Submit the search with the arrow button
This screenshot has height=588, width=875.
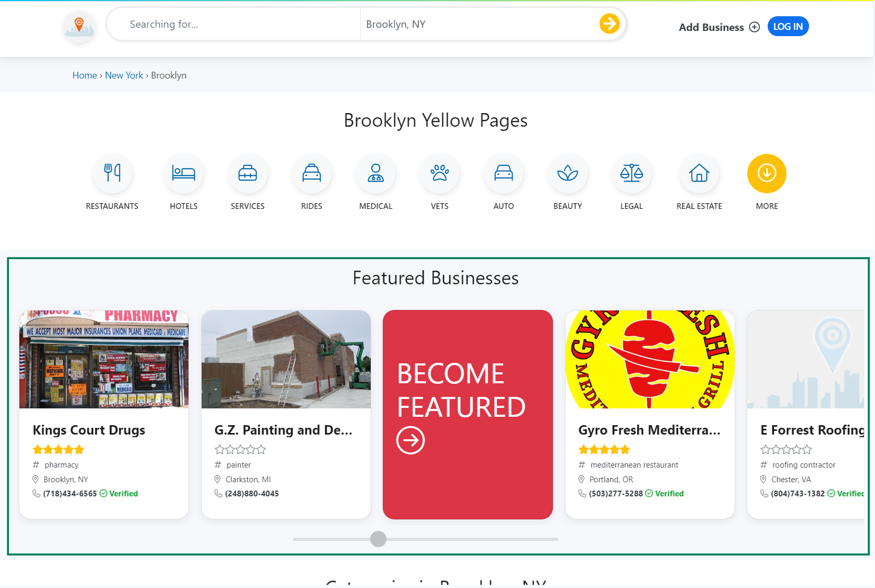point(608,24)
